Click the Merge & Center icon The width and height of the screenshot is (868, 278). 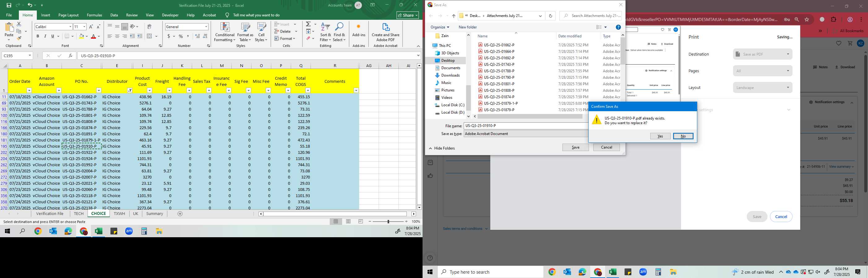(150, 36)
